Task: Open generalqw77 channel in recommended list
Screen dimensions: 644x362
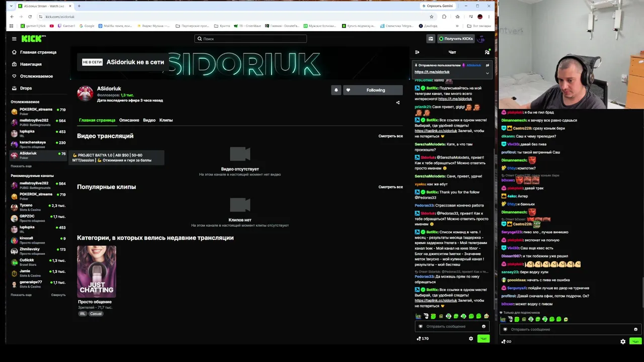Action: [38, 284]
